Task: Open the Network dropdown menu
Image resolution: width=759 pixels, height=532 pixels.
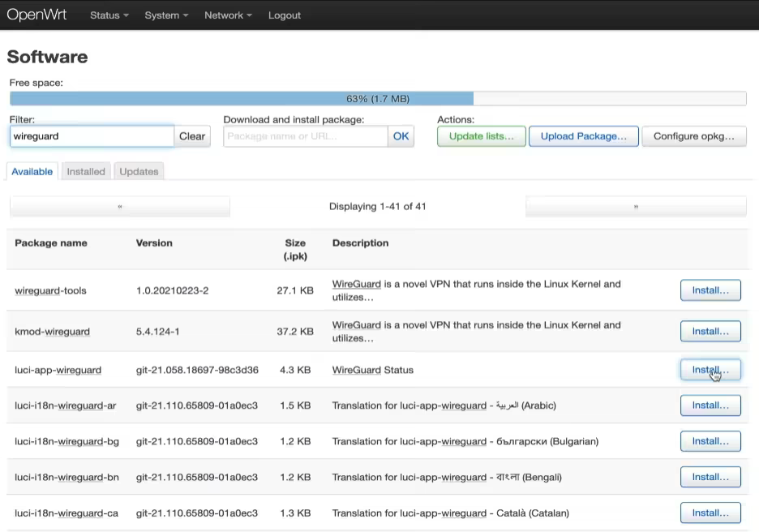Action: 227,15
